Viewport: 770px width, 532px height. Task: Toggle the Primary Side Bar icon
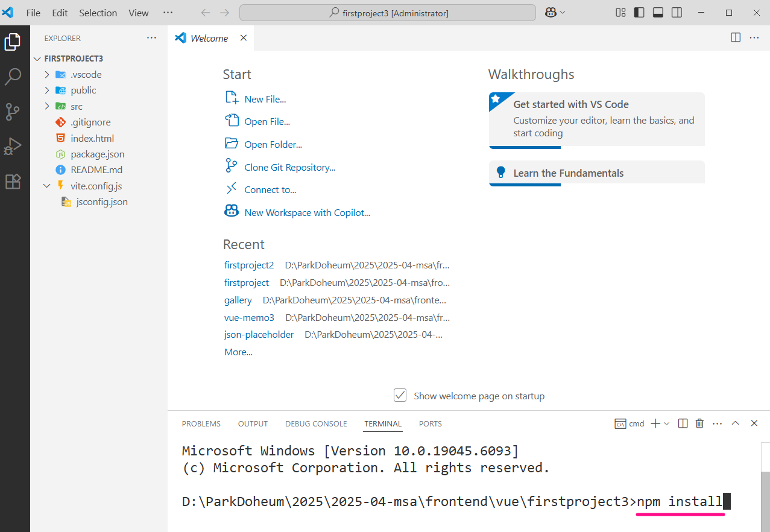click(x=639, y=13)
